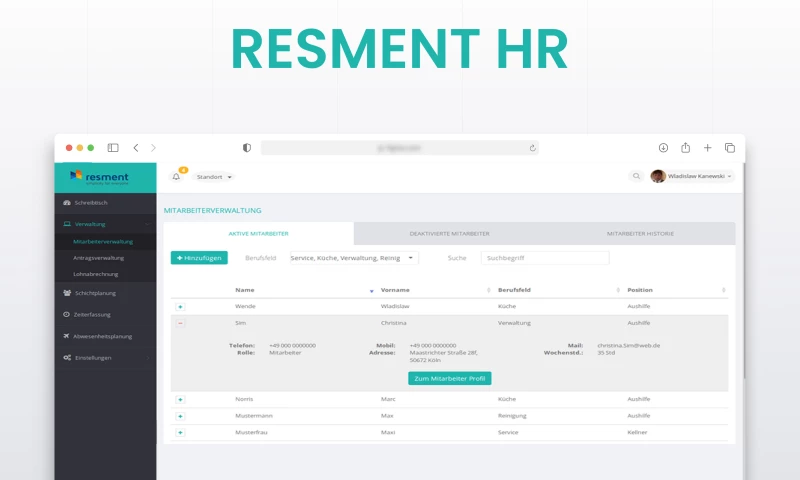Click Wladislaw Kanewski's profile avatar
The image size is (800, 480).
(x=658, y=176)
